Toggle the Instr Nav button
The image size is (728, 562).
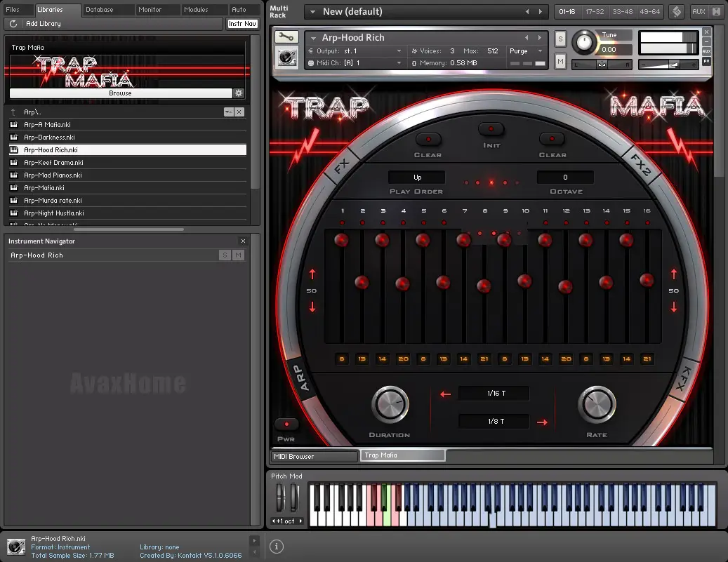coord(242,24)
